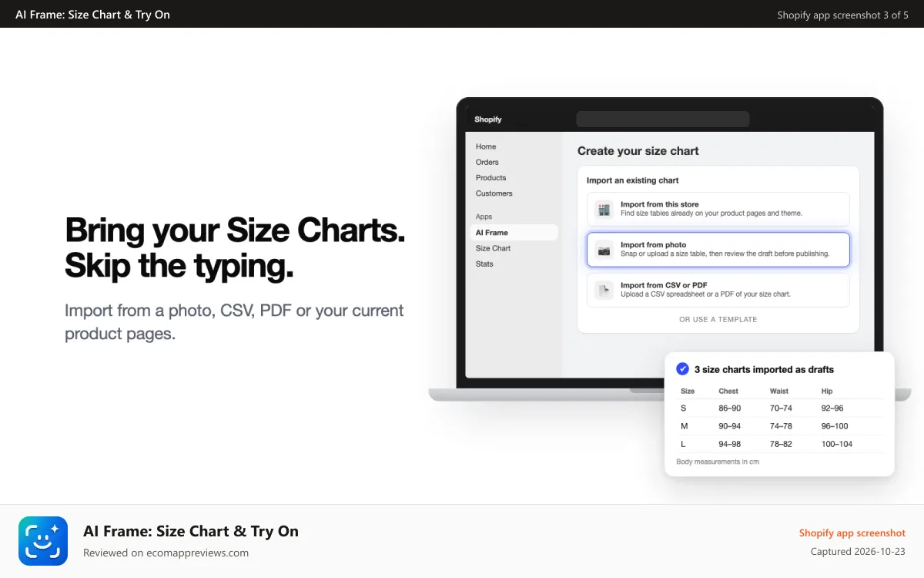Click hip value 92–96

[832, 408]
